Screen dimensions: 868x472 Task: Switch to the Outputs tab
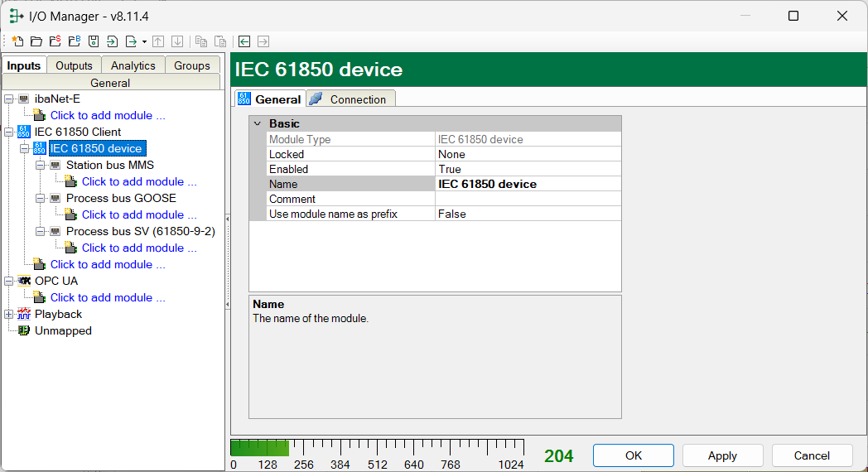[x=74, y=65]
